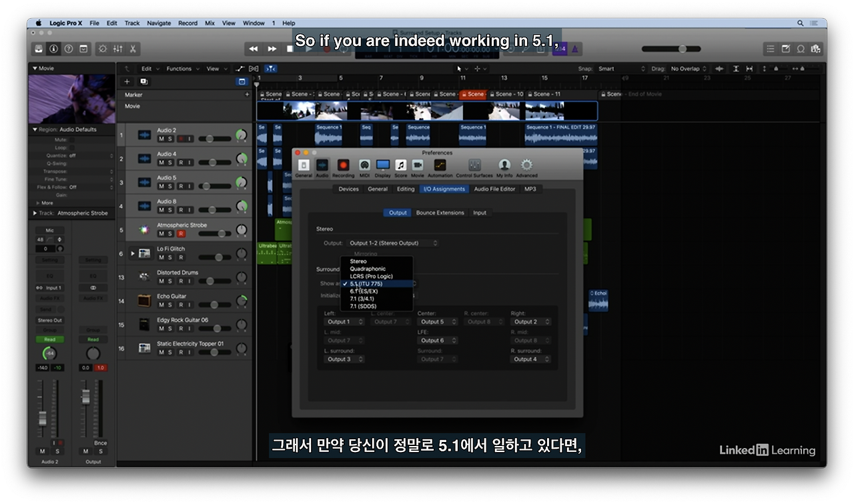Screen dimensions: 854x504
Task: Open R. surround Output 4 dropdown
Action: [531, 359]
